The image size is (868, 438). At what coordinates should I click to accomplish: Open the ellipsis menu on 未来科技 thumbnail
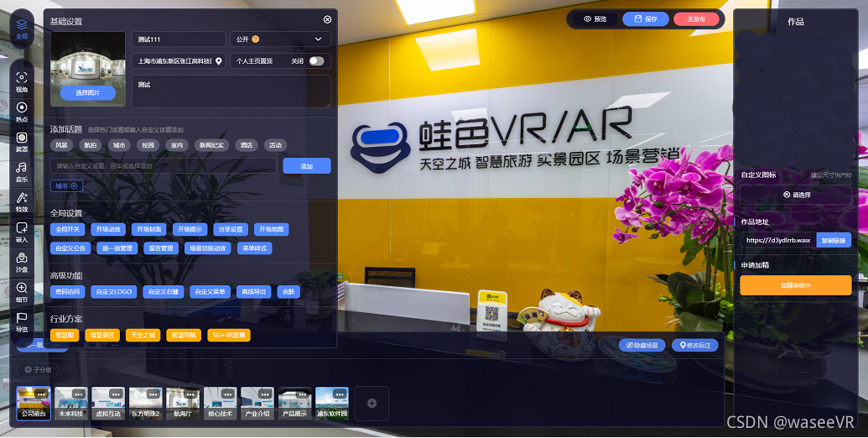[x=79, y=394]
